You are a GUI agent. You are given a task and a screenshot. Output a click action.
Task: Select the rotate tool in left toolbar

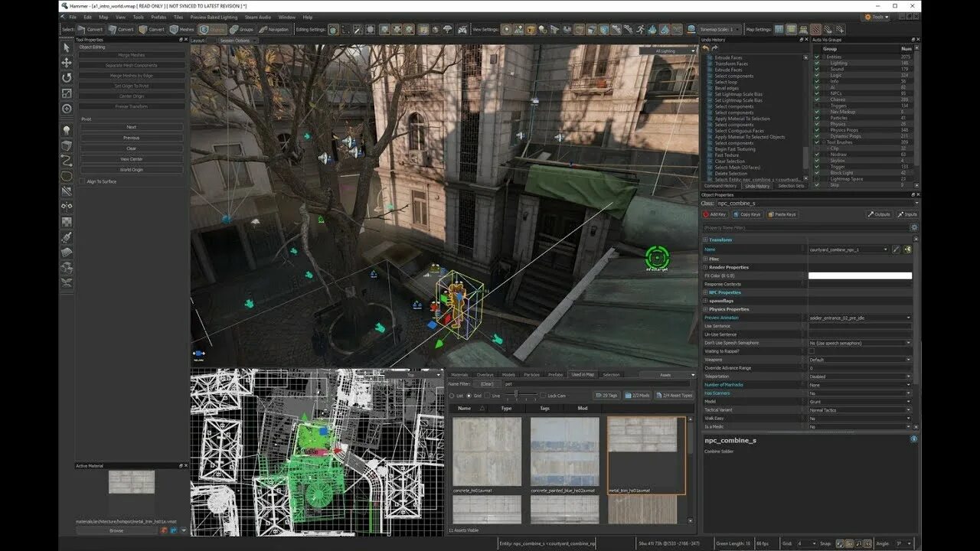[67, 78]
